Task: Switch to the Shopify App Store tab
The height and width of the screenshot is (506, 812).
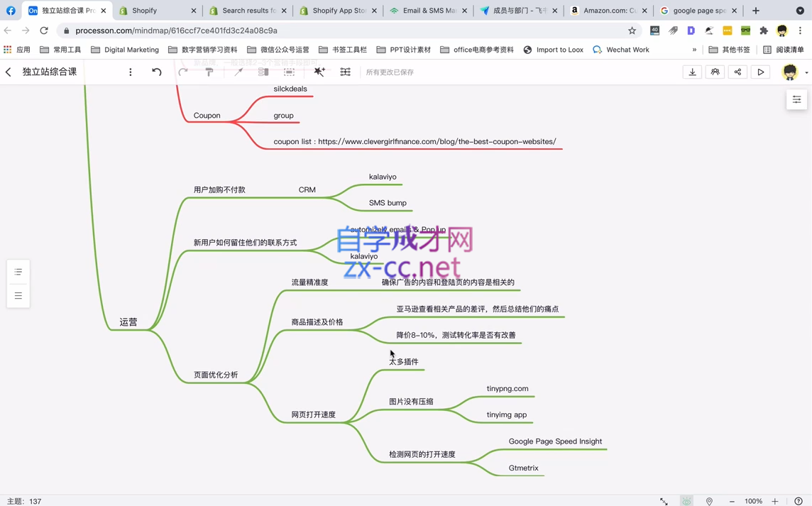Action: pos(338,11)
